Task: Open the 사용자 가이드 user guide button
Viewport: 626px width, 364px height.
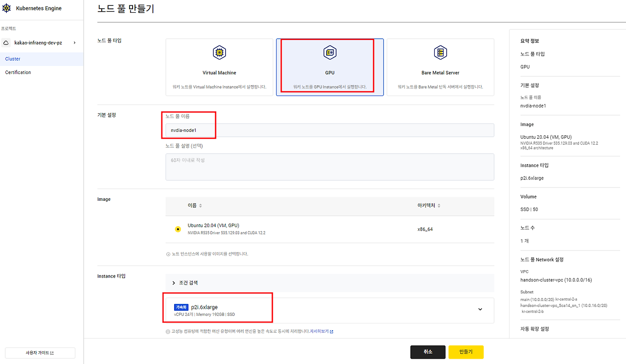Action: pos(40,353)
